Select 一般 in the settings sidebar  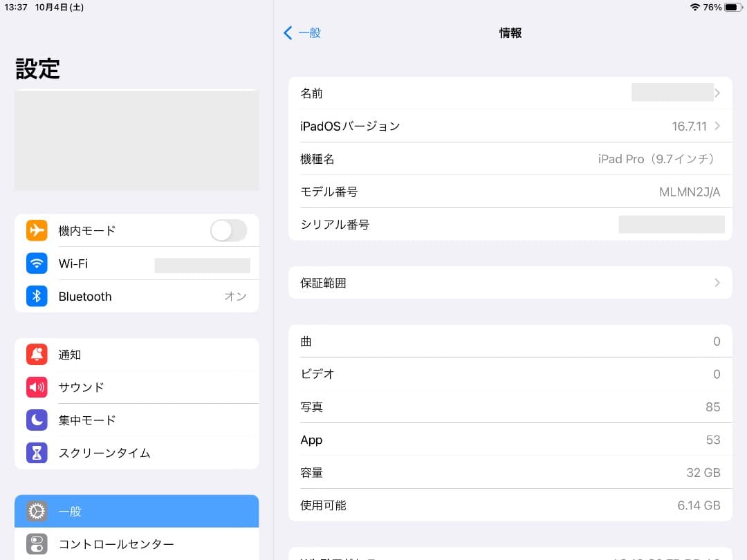[71, 511]
